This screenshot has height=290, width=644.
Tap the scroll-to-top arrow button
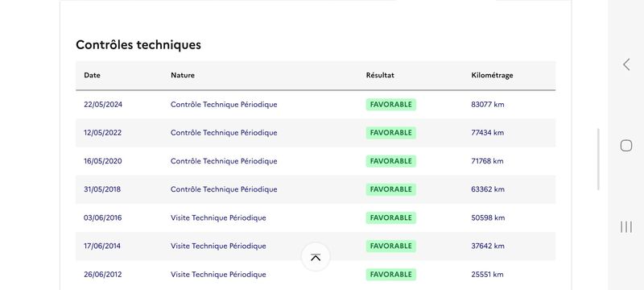point(316,257)
